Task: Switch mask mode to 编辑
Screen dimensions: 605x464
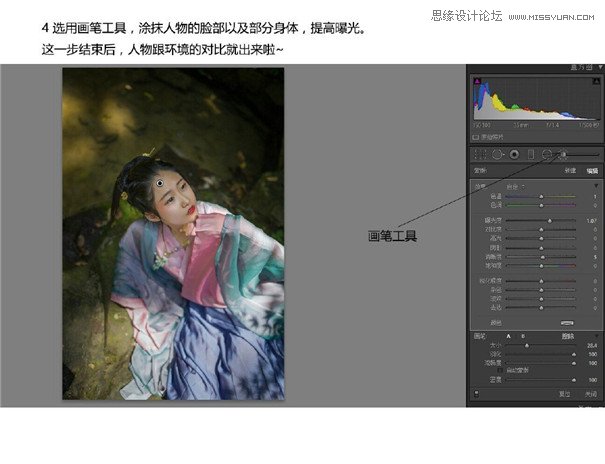Action: (592, 170)
